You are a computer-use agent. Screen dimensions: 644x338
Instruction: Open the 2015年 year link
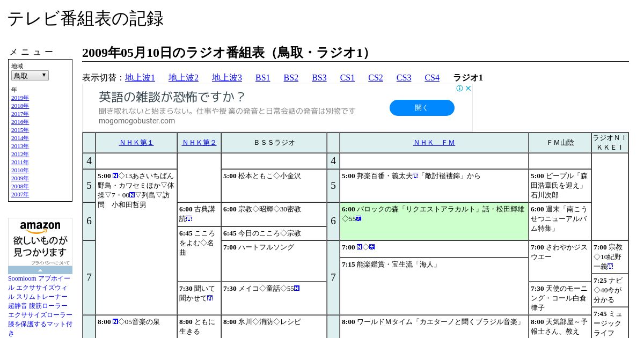pyautogui.click(x=20, y=130)
